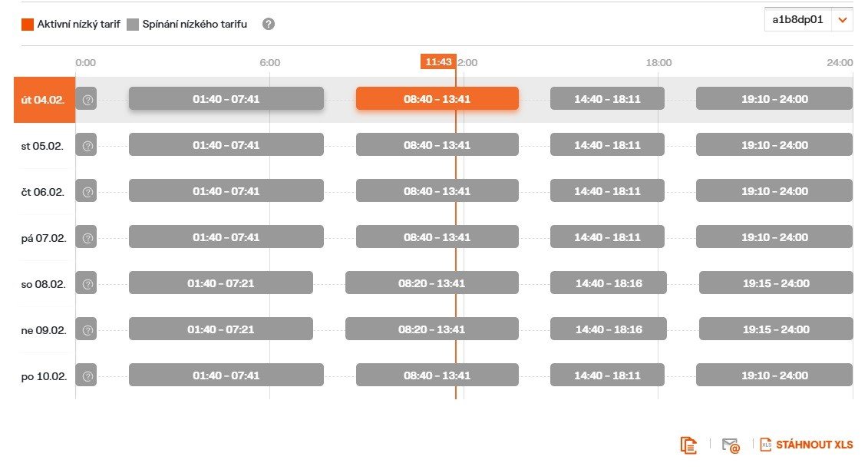Click the question icon in the ne 09.02. row
868x473 pixels.
[87, 329]
